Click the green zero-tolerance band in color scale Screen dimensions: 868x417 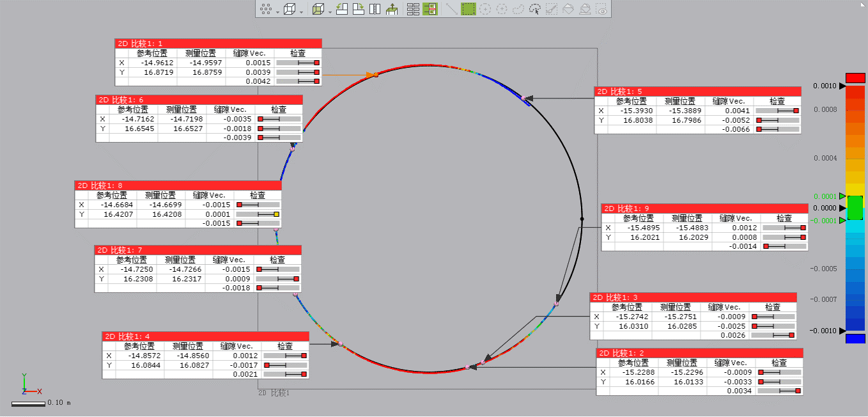pos(855,208)
